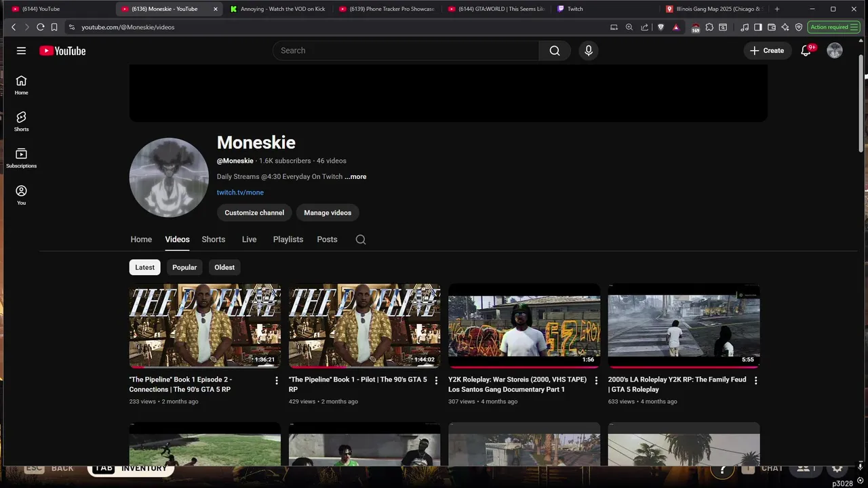The height and width of the screenshot is (488, 868).
Task: Open the music note media control icon
Action: point(745,27)
